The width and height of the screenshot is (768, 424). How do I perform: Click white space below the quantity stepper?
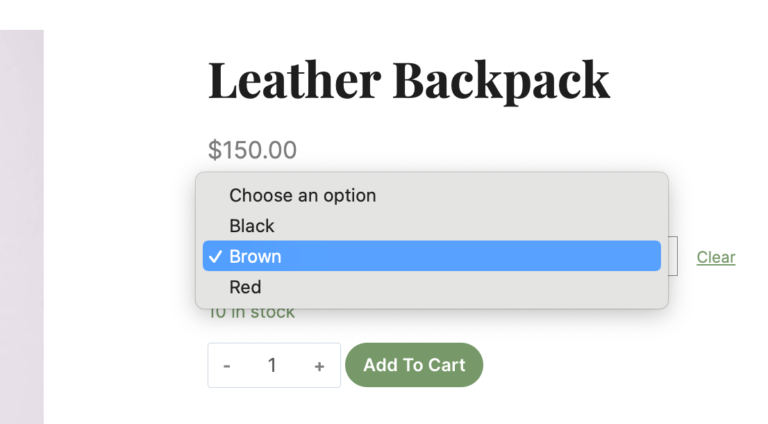tap(273, 405)
